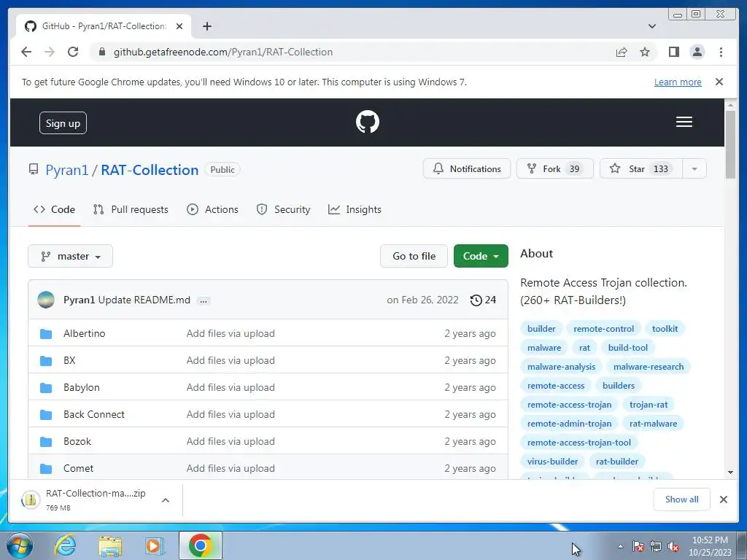Dismiss the Chrome update notification bar

click(719, 82)
